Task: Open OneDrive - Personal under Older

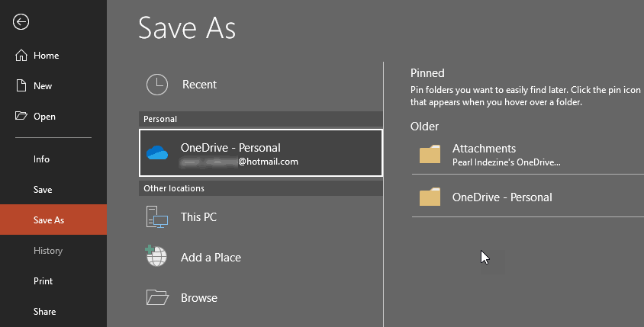Action: tap(528, 197)
